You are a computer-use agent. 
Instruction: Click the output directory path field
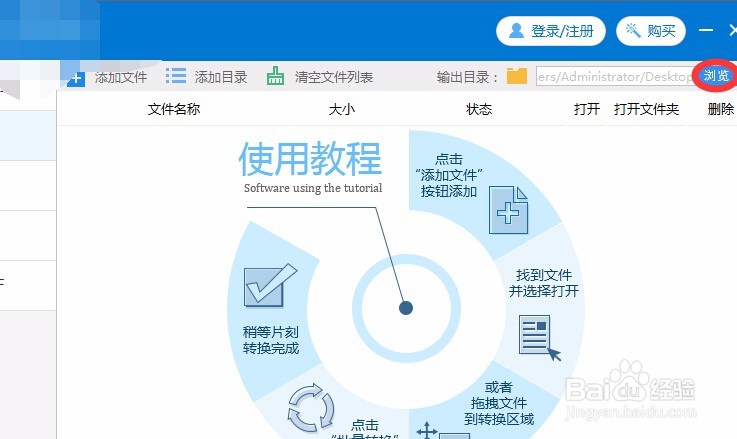(x=614, y=77)
